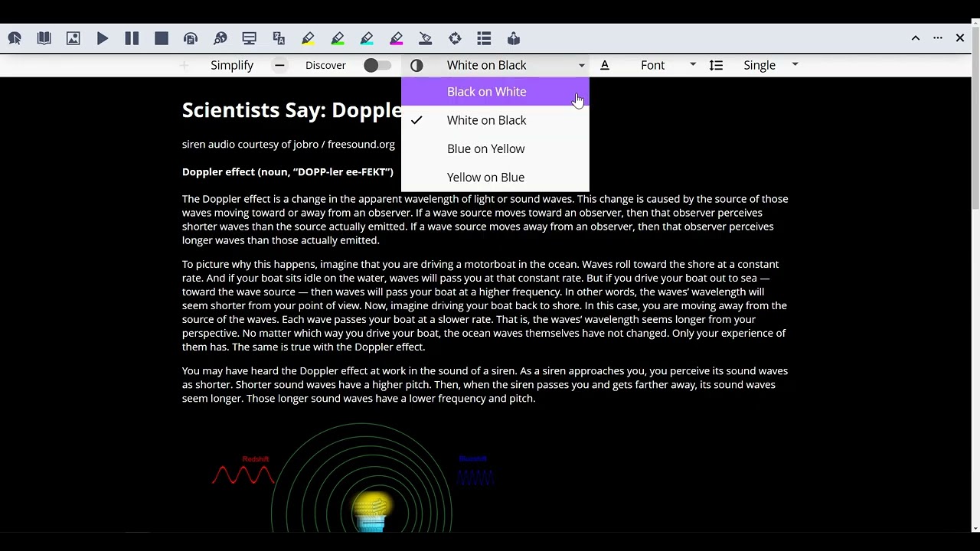Click the Discover label

pos(325,65)
